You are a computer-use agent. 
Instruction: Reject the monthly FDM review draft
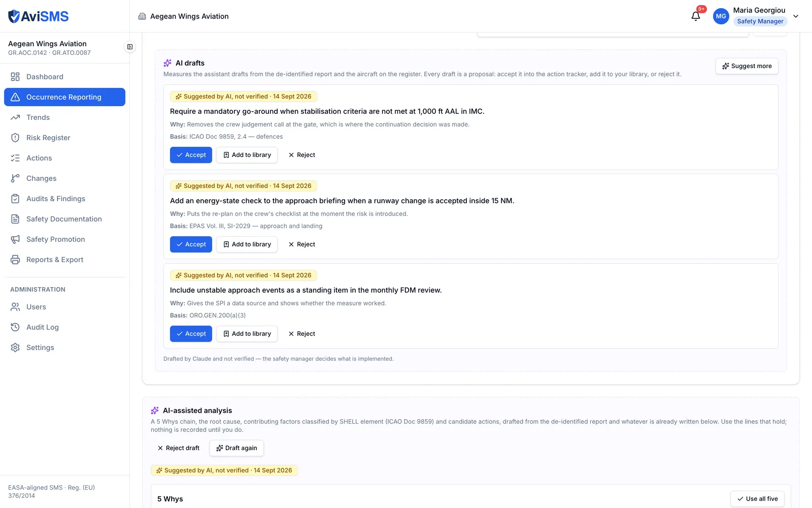pos(301,334)
